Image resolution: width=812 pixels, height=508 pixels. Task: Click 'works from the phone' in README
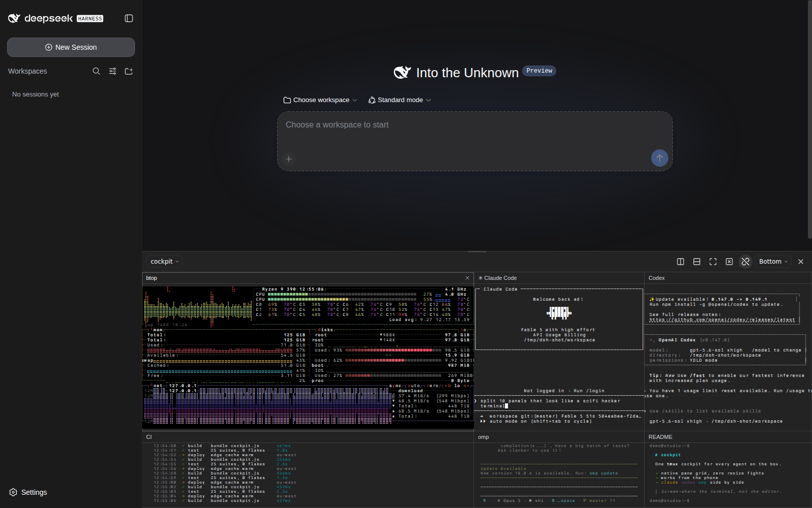pos(689,478)
